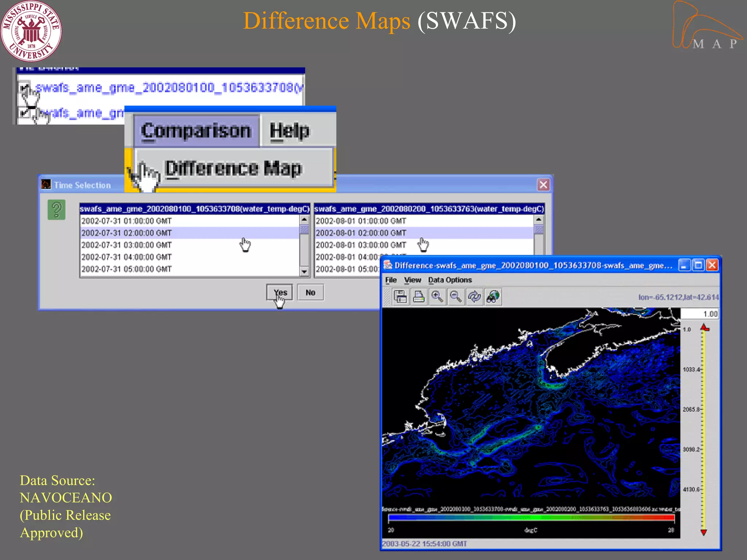Image resolution: width=747 pixels, height=560 pixels.
Task: Select 2002-07-31 01:00:00 GMT in left list
Action: [190, 221]
